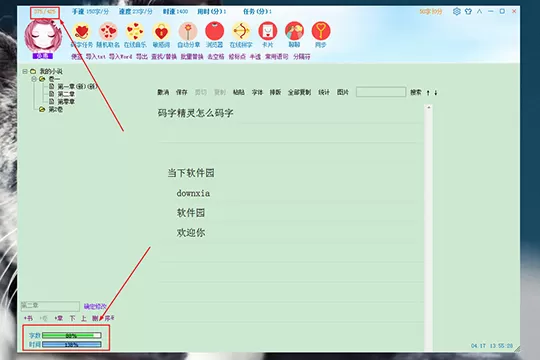Open the bow and arrow icon
This screenshot has width=540, height=360.
click(241, 32)
